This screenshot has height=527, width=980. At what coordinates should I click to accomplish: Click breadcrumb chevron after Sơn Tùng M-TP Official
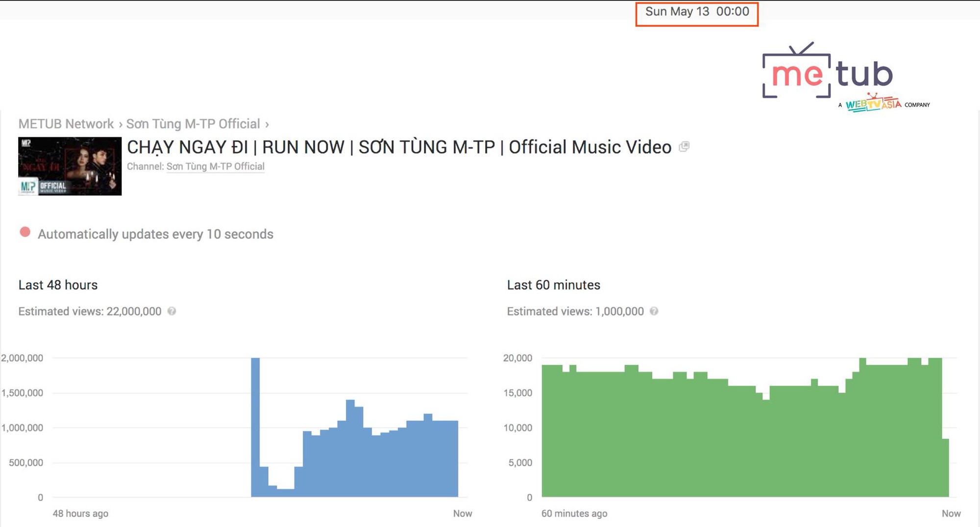tap(267, 124)
